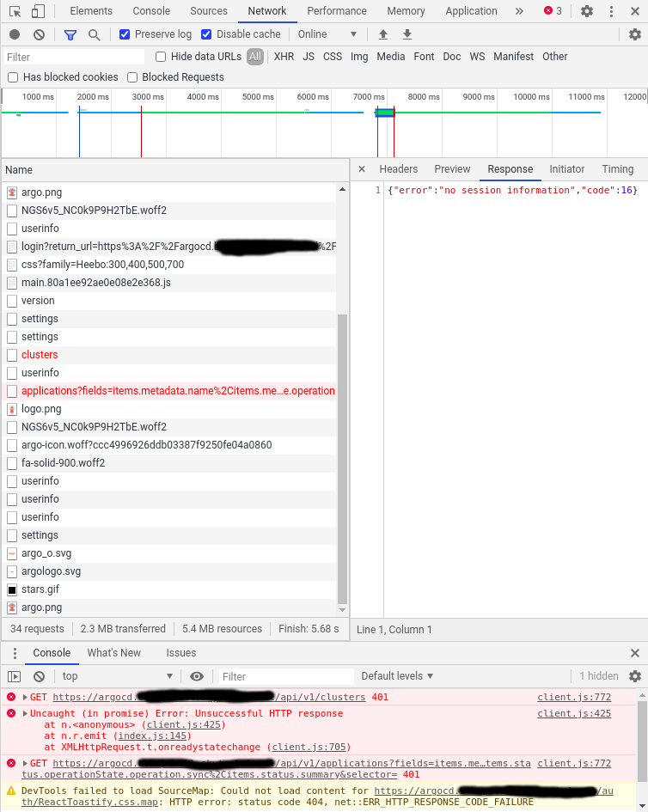Stop recording network log
Viewport: 648px width, 812px height.
pyautogui.click(x=15, y=34)
